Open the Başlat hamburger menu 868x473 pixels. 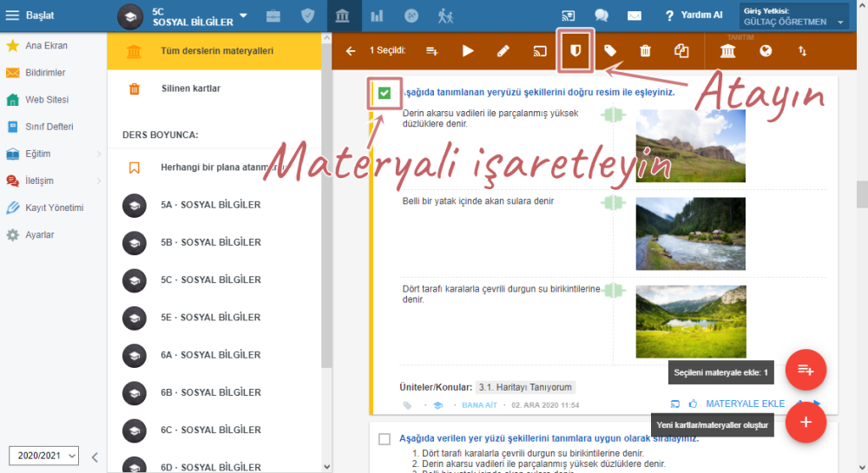pyautogui.click(x=12, y=16)
